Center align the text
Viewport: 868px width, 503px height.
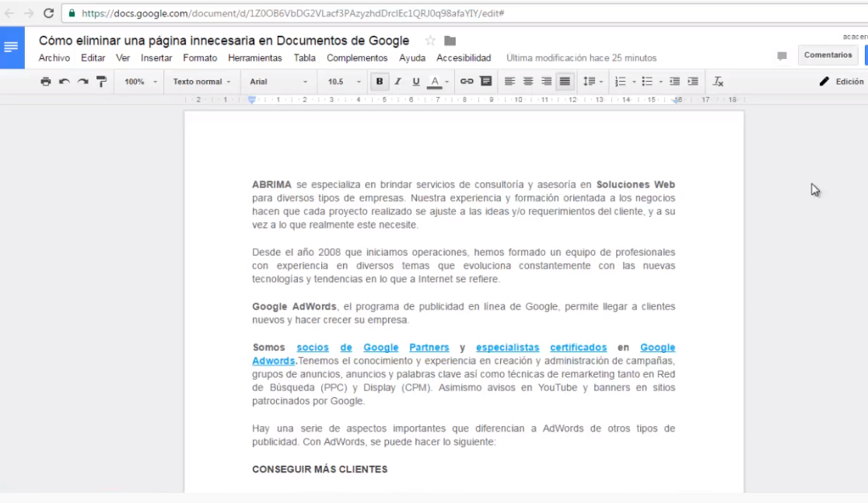528,82
